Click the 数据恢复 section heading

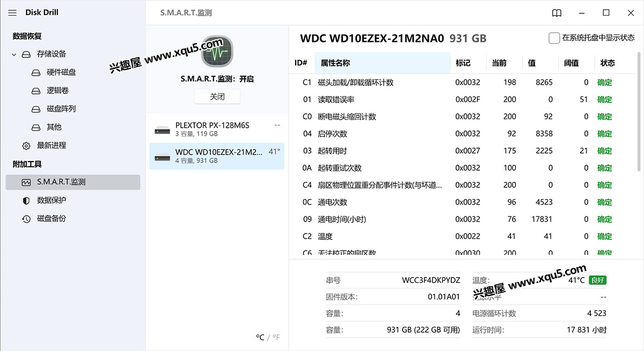click(27, 36)
